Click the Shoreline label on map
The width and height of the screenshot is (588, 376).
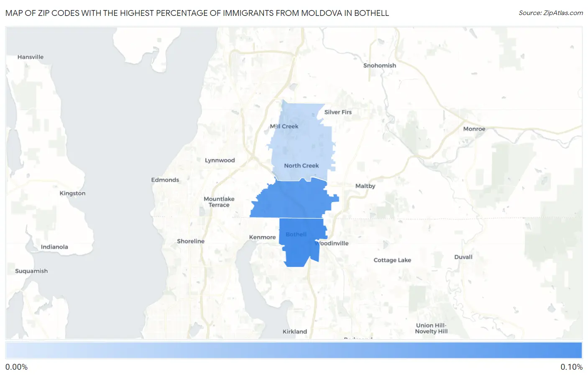191,241
